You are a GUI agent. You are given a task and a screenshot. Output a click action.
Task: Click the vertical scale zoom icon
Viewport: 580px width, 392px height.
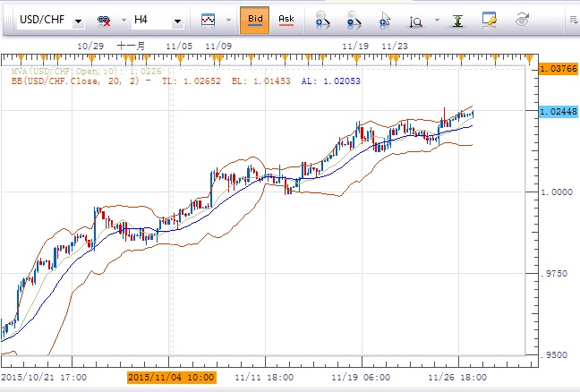(x=417, y=19)
